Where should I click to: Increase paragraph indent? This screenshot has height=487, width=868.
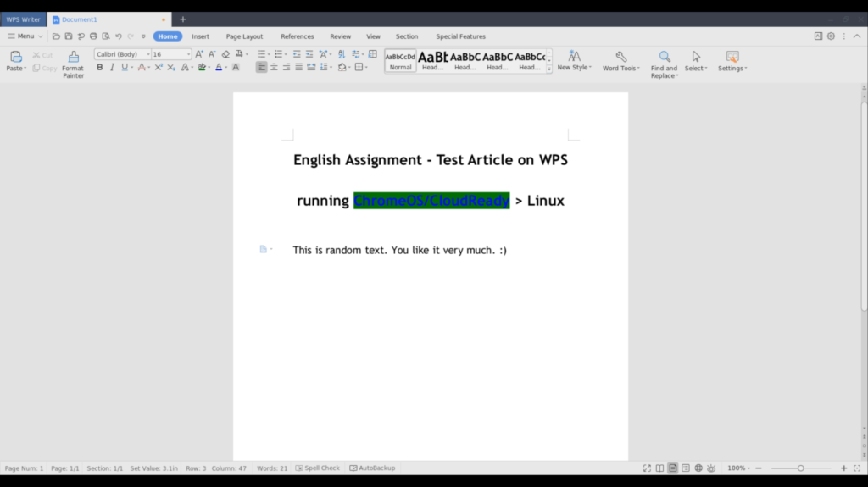pyautogui.click(x=309, y=54)
